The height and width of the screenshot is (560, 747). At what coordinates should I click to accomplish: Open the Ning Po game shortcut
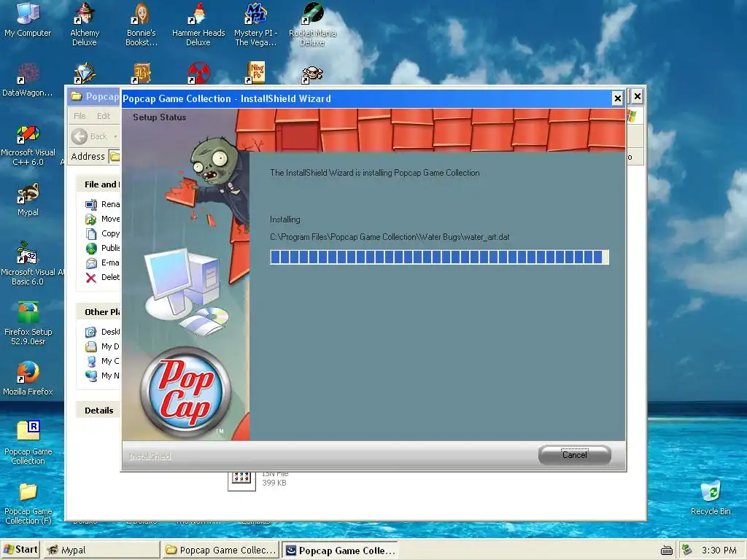[x=255, y=73]
